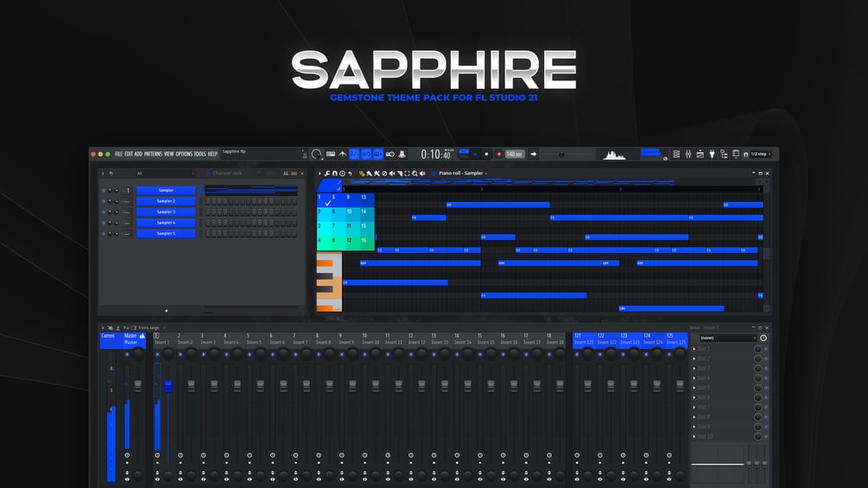This screenshot has width=868, height=488.
Task: Toggle mute light on Insert 121
Action: point(577,354)
